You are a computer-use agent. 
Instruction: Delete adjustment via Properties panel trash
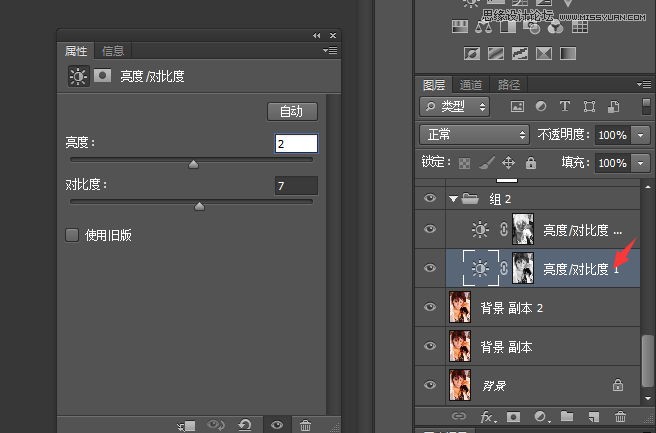tap(305, 426)
